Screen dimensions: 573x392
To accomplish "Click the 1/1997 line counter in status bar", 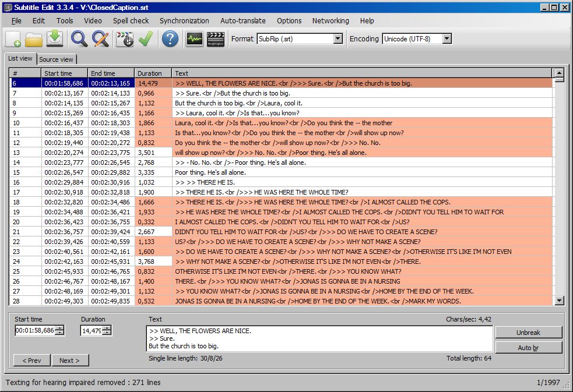I will click(x=548, y=383).
